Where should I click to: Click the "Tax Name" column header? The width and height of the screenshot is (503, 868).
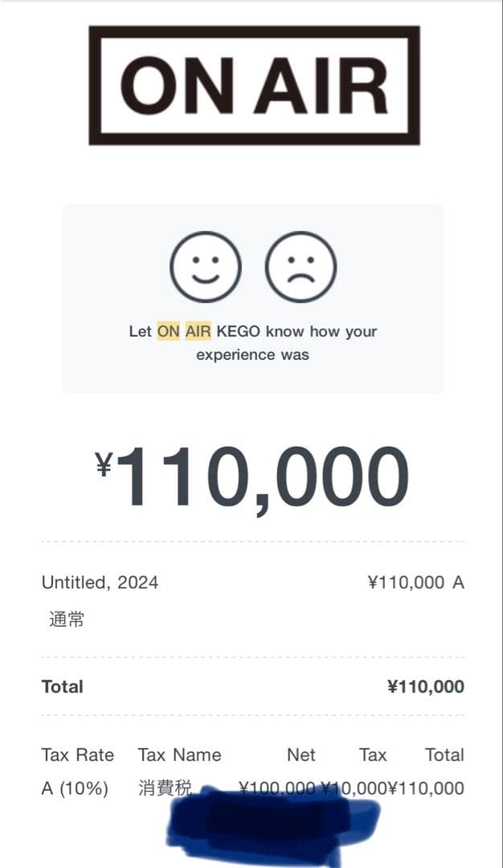click(179, 755)
